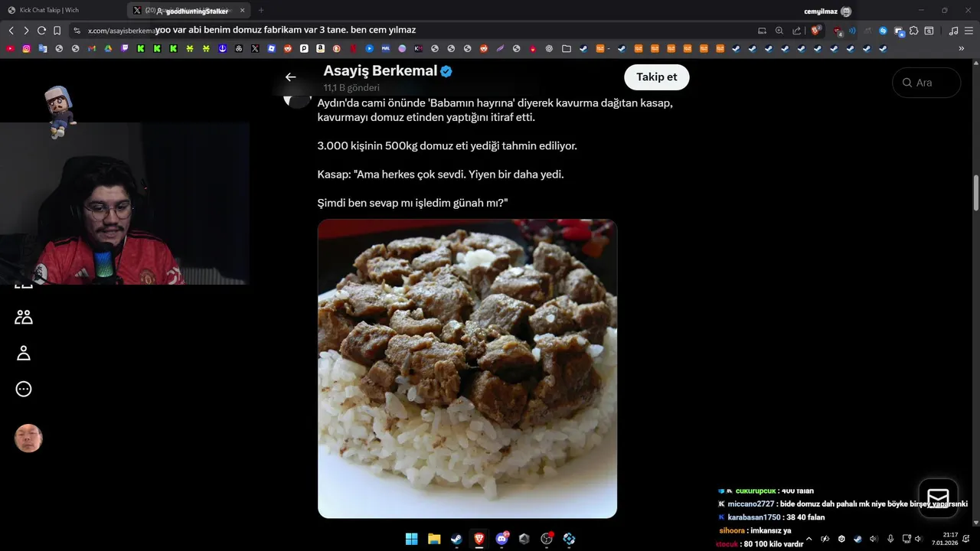This screenshot has width=980, height=551.
Task: Click the Ara search field
Action: (x=926, y=83)
